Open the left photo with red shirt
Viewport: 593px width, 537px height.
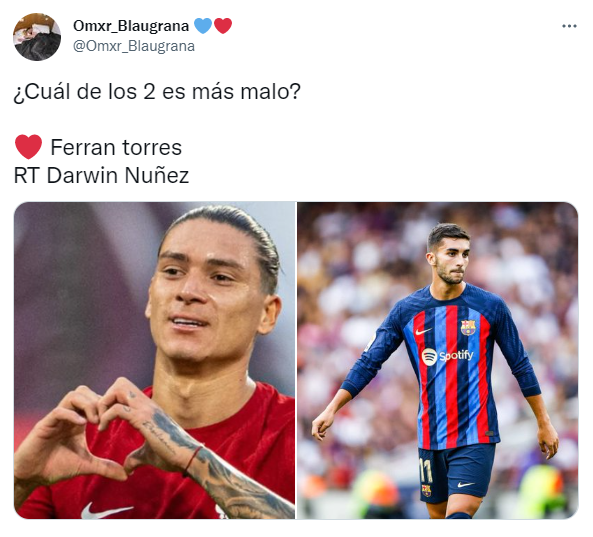(154, 360)
